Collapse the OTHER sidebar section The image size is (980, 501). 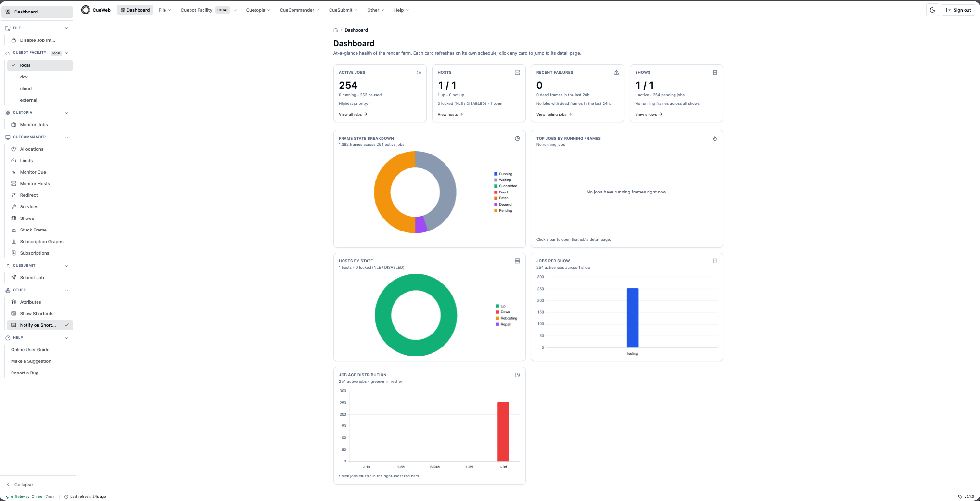pyautogui.click(x=66, y=290)
